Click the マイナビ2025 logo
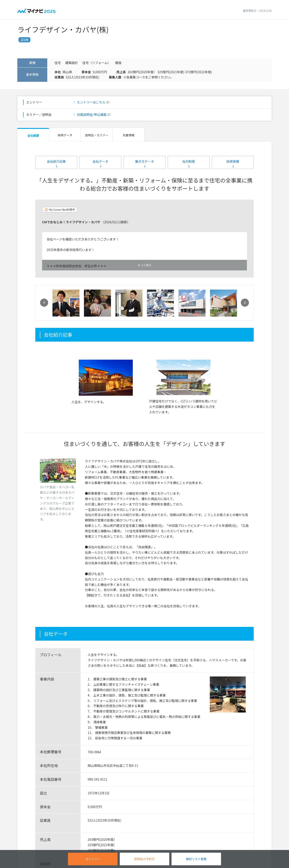This screenshot has width=289, height=868. [x=36, y=11]
